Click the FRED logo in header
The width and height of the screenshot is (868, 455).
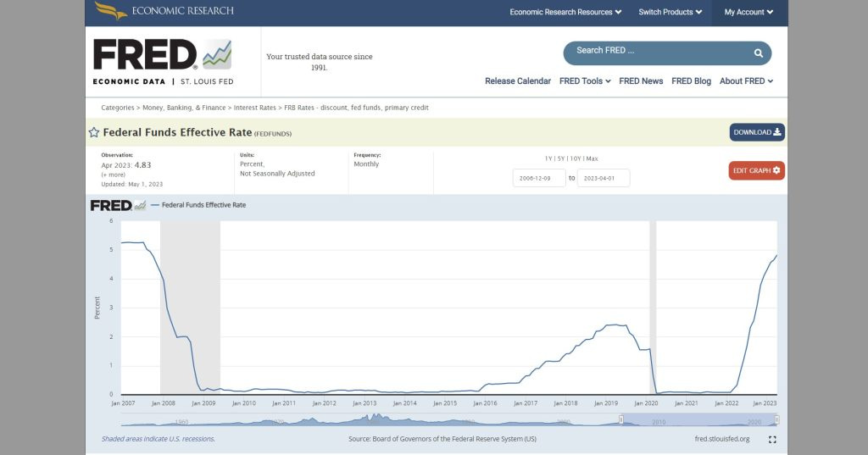click(163, 62)
